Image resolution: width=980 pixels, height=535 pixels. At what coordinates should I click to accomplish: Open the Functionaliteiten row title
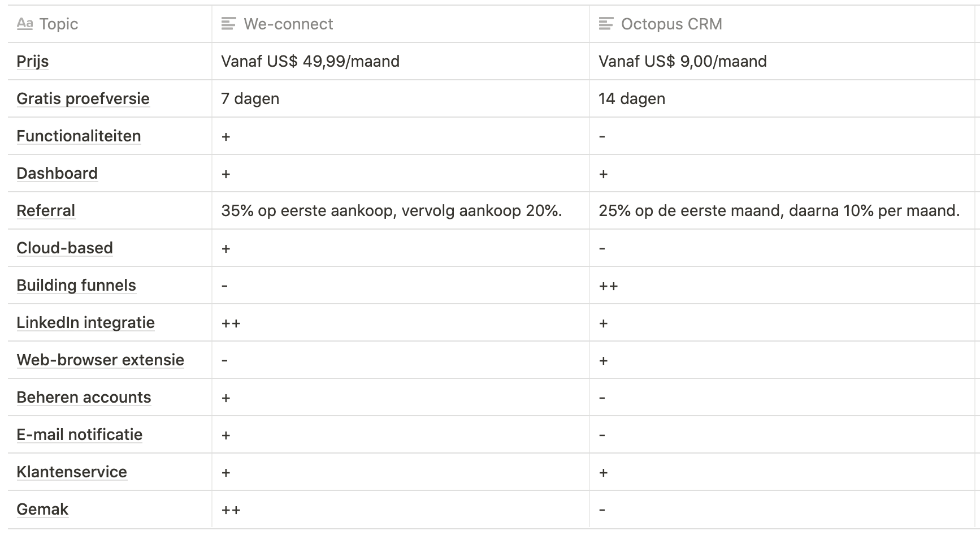tap(79, 136)
